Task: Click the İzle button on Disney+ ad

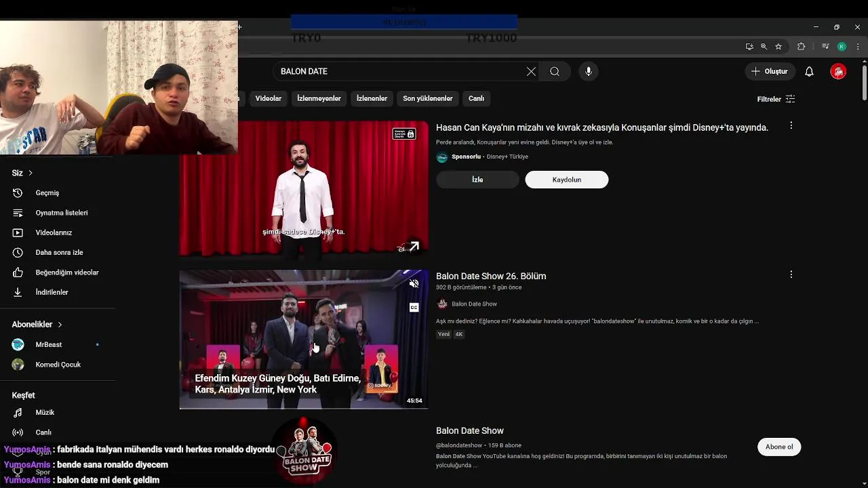Action: [x=477, y=180]
